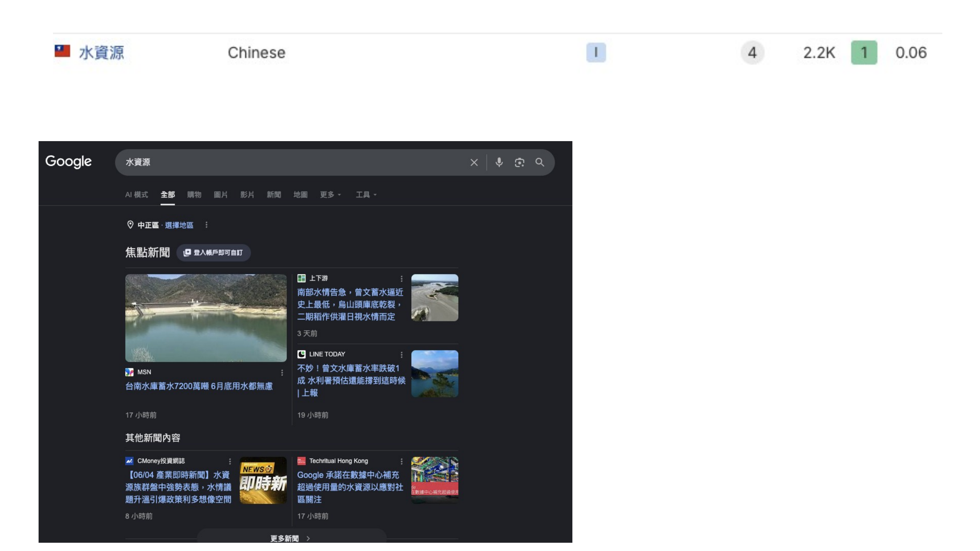This screenshot has height=551, width=980.
Task: Click the CMoney投資網誌 favicon
Action: point(129,461)
